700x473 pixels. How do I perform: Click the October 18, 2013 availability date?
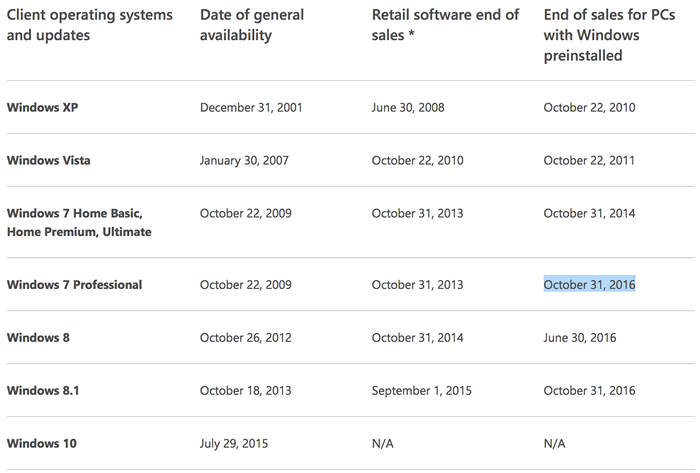pos(245,390)
